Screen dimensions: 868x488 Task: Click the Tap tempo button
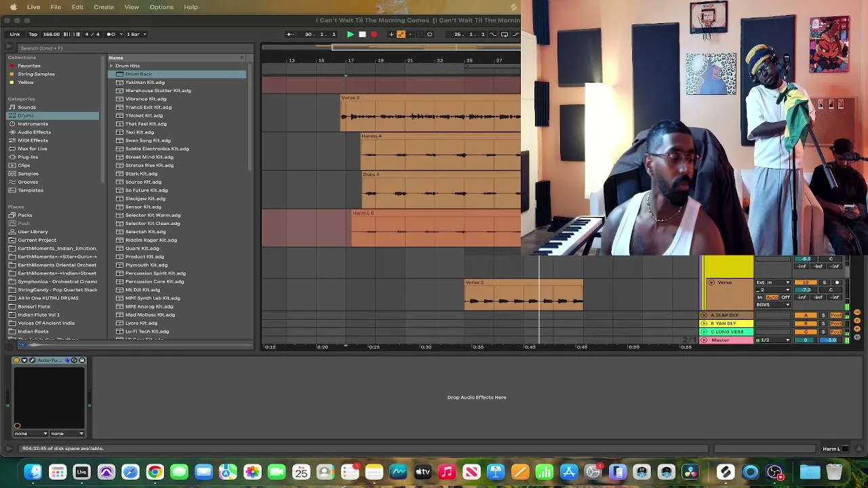coord(33,35)
